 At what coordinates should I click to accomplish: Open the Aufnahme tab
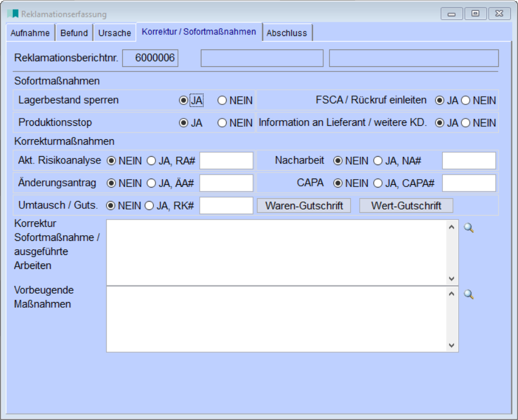coord(30,33)
